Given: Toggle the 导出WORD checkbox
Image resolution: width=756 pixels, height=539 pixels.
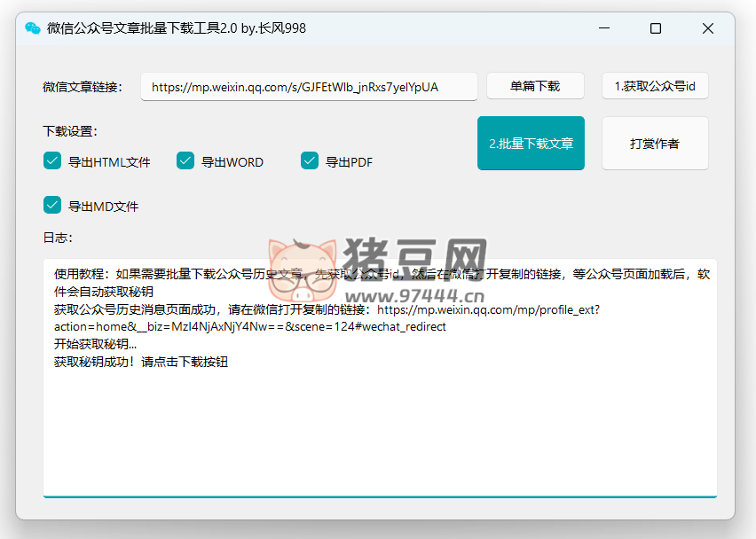Looking at the screenshot, I should 185,160.
